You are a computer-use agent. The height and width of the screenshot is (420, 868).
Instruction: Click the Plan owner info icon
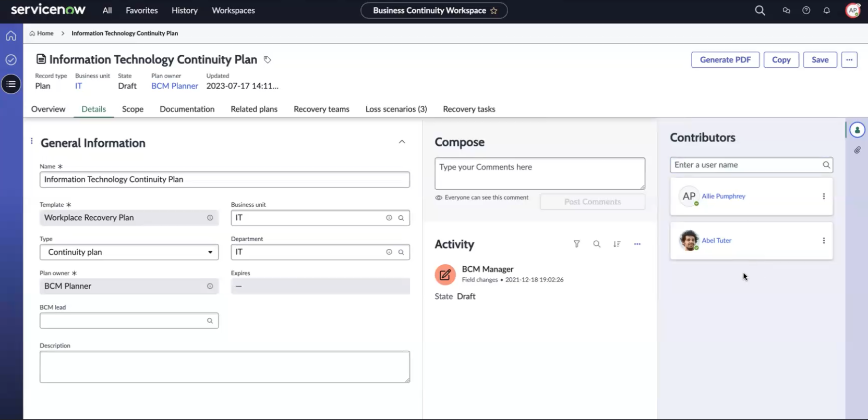pos(210,286)
